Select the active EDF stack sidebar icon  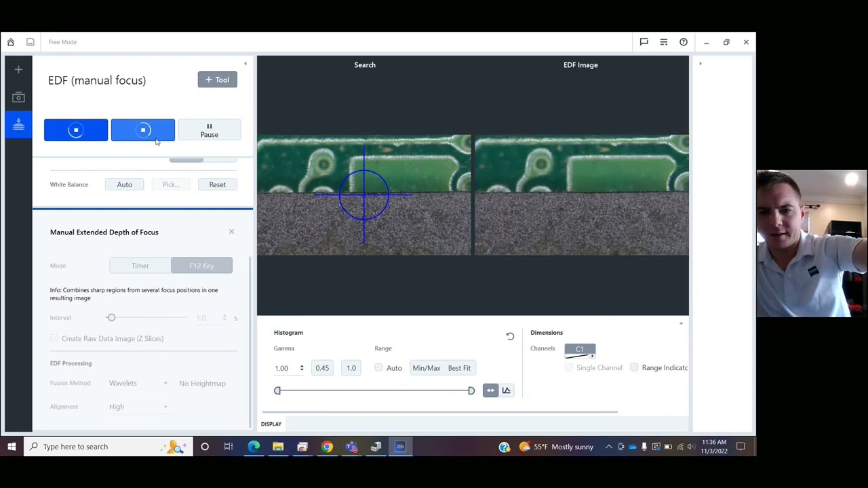click(x=18, y=125)
